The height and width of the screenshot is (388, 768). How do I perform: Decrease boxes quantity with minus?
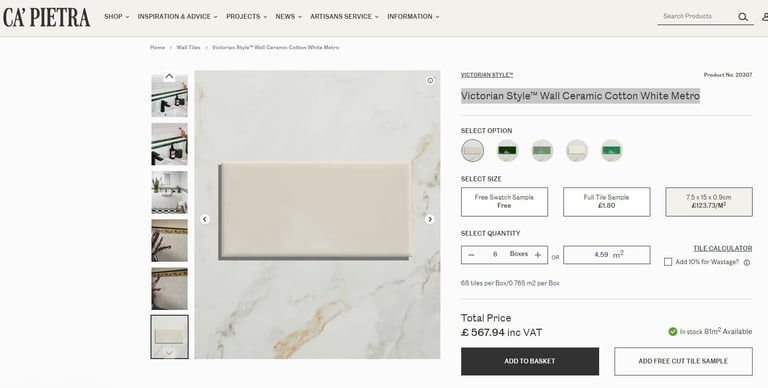pyautogui.click(x=471, y=255)
